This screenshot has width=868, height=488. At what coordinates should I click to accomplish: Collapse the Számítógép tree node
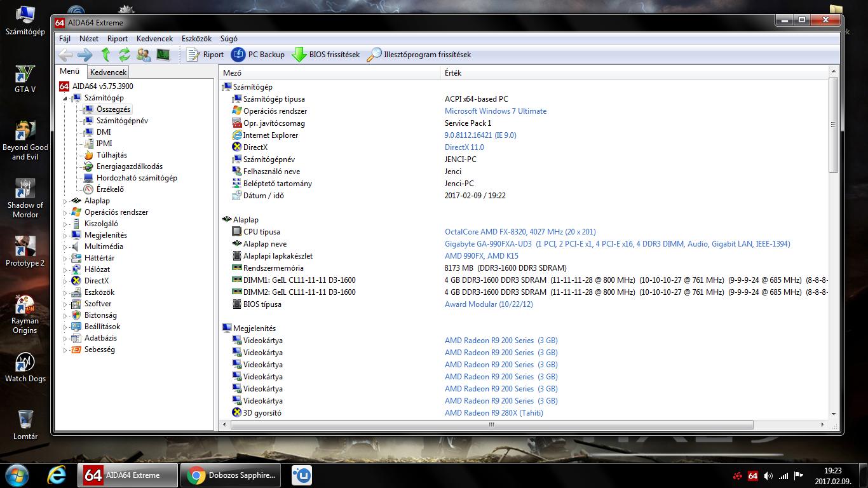point(65,98)
